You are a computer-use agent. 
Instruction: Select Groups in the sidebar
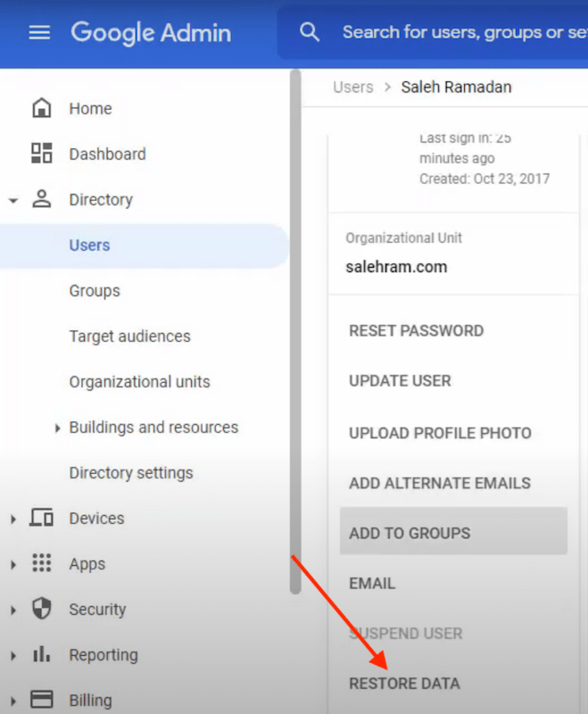pyautogui.click(x=95, y=291)
